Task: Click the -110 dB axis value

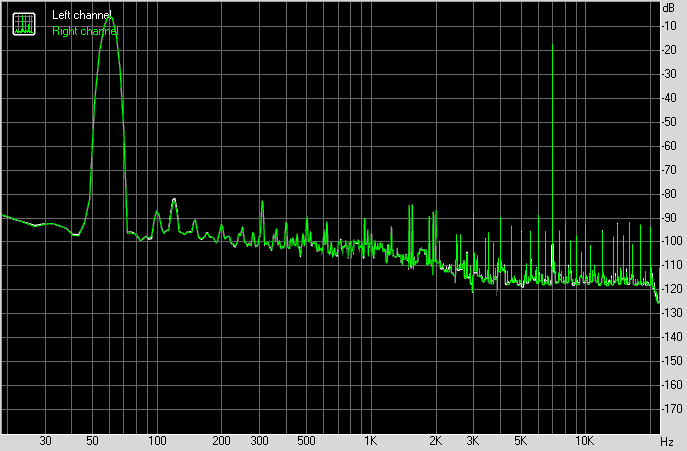Action: (x=672, y=265)
